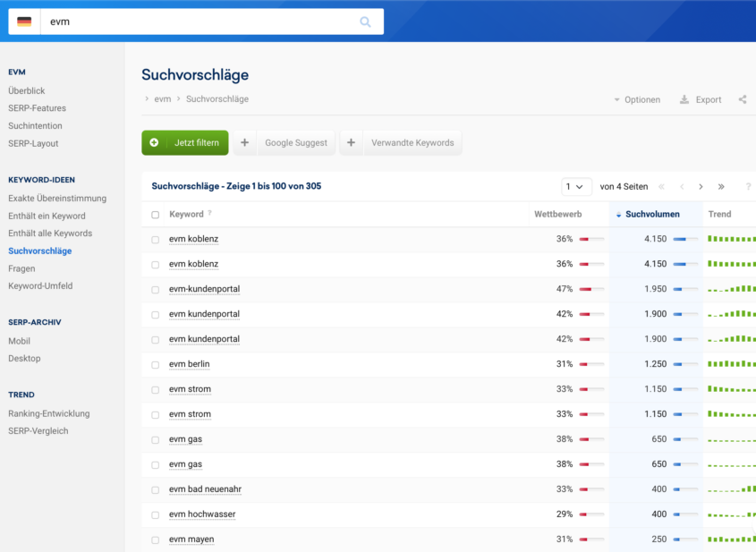The width and height of the screenshot is (756, 552).
Task: Open SERP-Vergleich under Trend
Action: click(x=38, y=431)
